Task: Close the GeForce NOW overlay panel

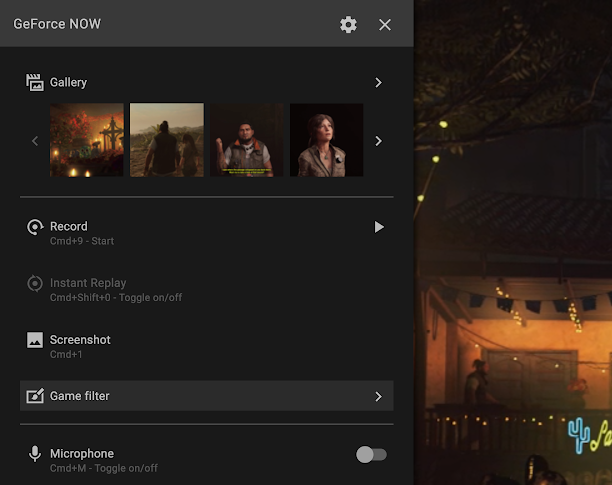Action: (385, 24)
